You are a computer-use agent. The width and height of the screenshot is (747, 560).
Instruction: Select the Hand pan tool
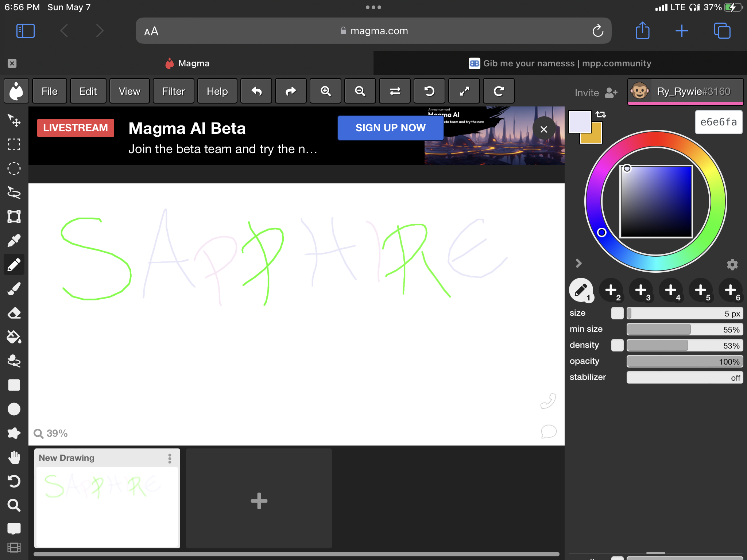pos(14,457)
